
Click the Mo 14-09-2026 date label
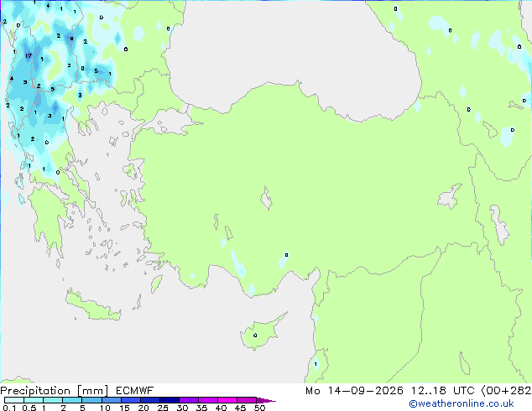coord(354,391)
